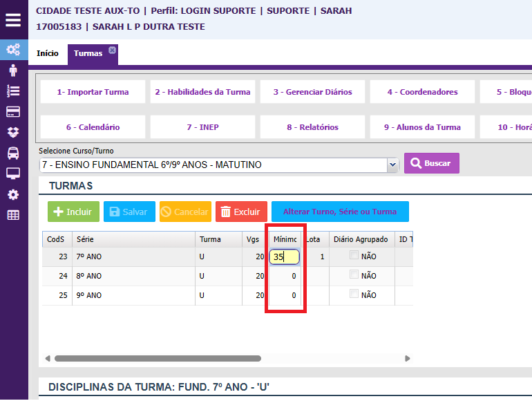Open the person sidebar icon
532x401 pixels.
[x=13, y=71]
